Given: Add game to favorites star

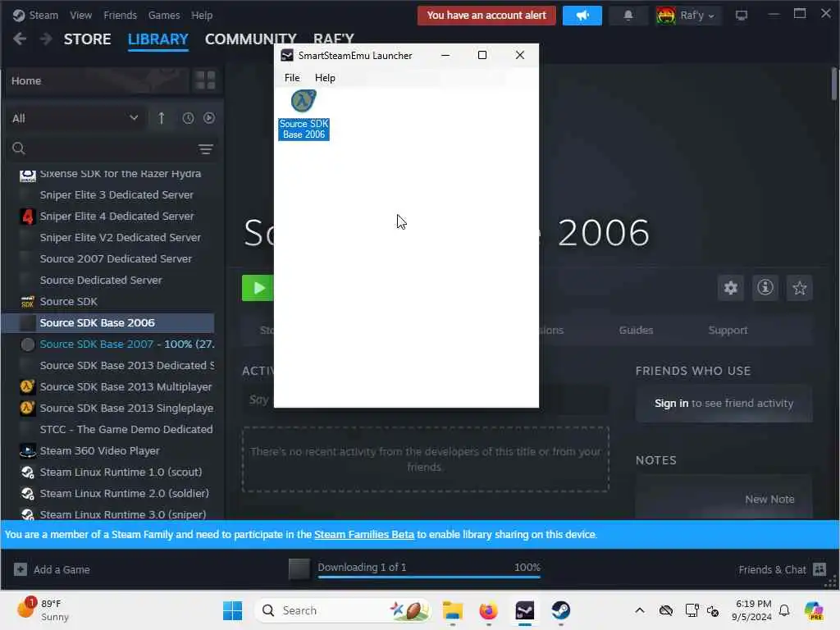Looking at the screenshot, I should [799, 288].
